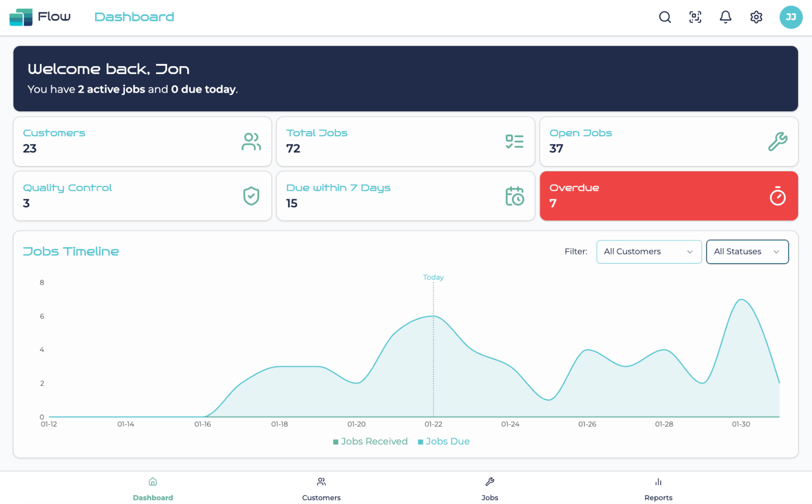Screen dimensions: 812x504
Task: Expand the All Customers filter dropdown
Action: (x=648, y=252)
